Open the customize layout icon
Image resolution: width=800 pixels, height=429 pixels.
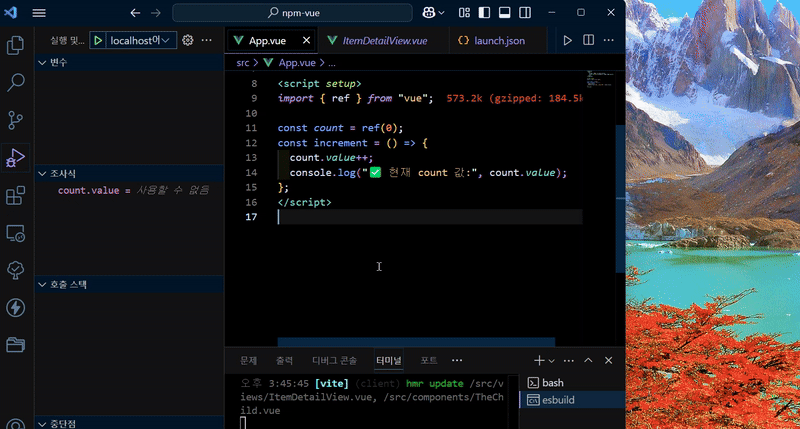tap(464, 13)
